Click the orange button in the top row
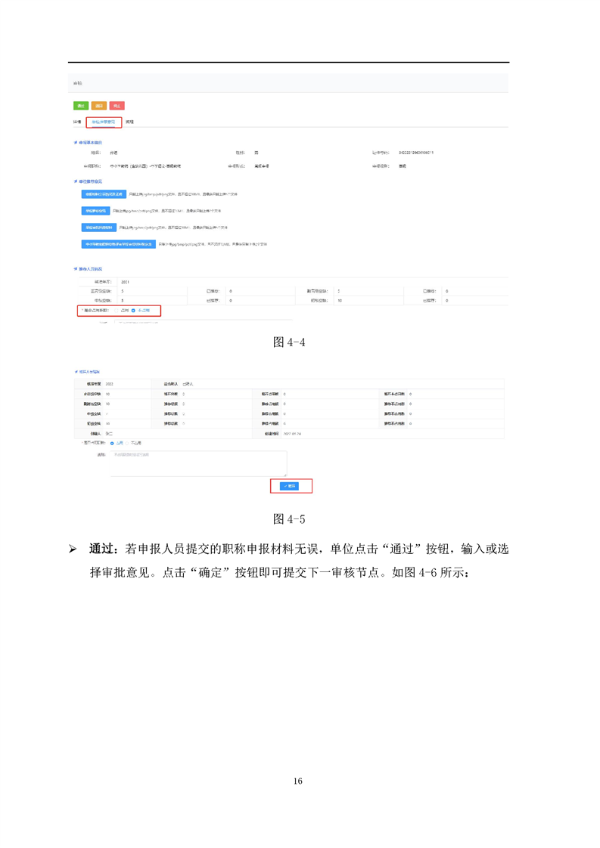600x848 pixels. pyautogui.click(x=99, y=105)
